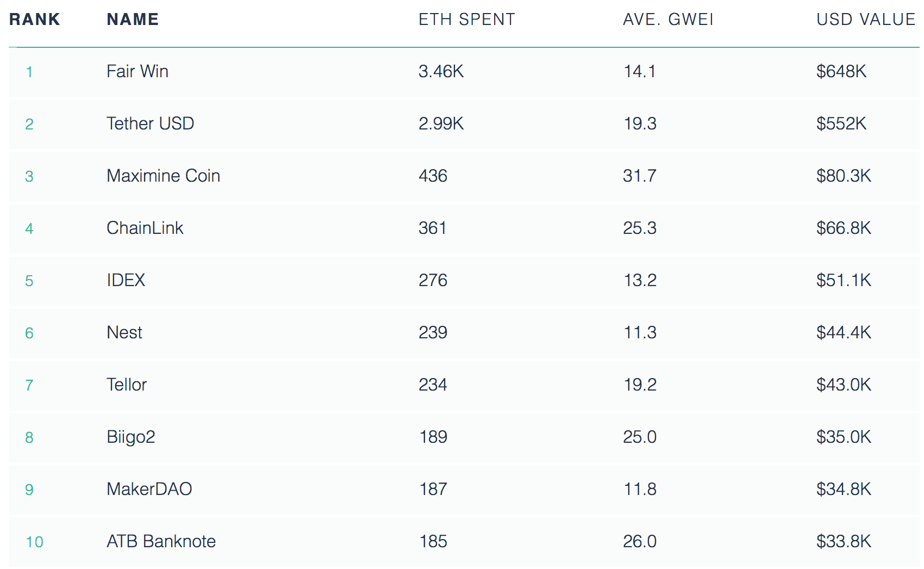Open the ChainLink row name
The image size is (924, 569).
coord(145,228)
